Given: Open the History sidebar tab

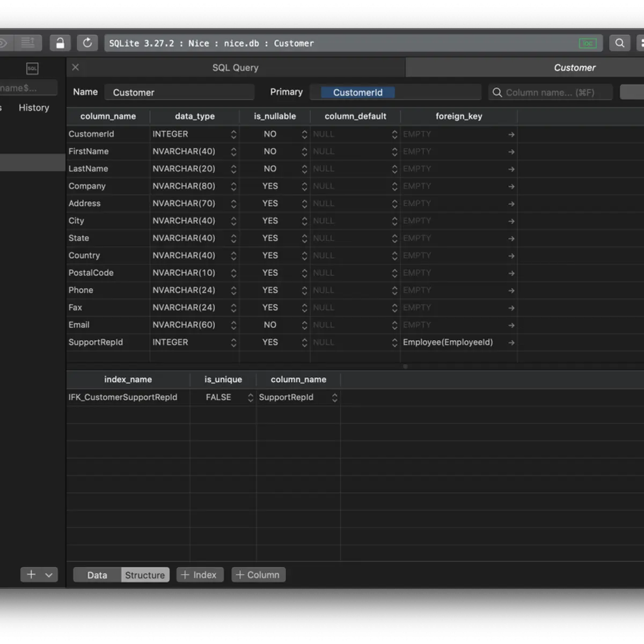Looking at the screenshot, I should (x=34, y=107).
